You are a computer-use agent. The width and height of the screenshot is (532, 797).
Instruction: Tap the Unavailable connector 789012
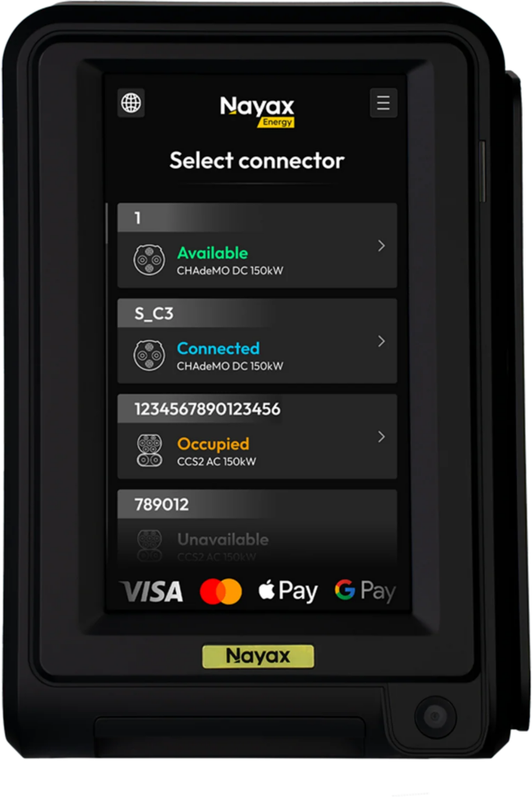pyautogui.click(x=257, y=526)
